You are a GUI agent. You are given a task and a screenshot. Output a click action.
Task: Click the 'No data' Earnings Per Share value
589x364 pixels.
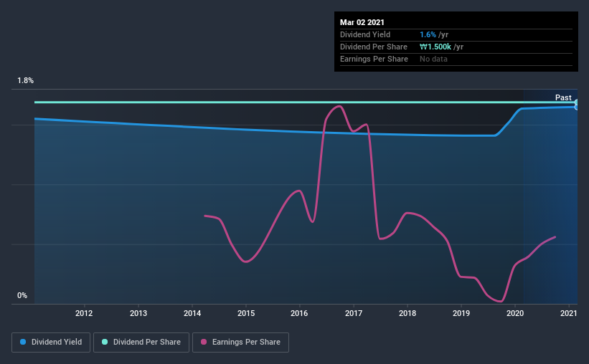(433, 59)
